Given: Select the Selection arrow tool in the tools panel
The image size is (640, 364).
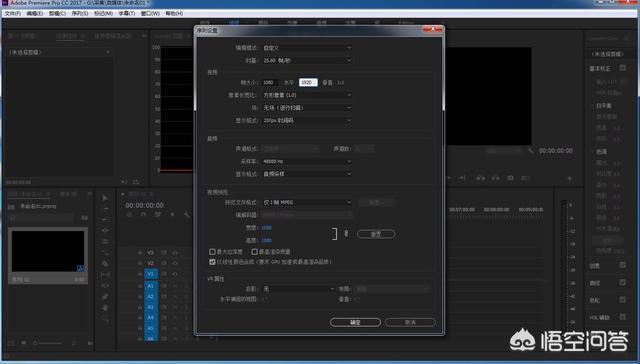Looking at the screenshot, I should (105, 198).
